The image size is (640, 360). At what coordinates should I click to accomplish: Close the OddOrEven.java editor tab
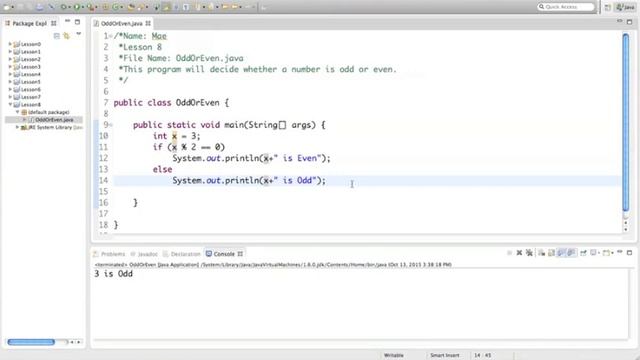point(148,23)
